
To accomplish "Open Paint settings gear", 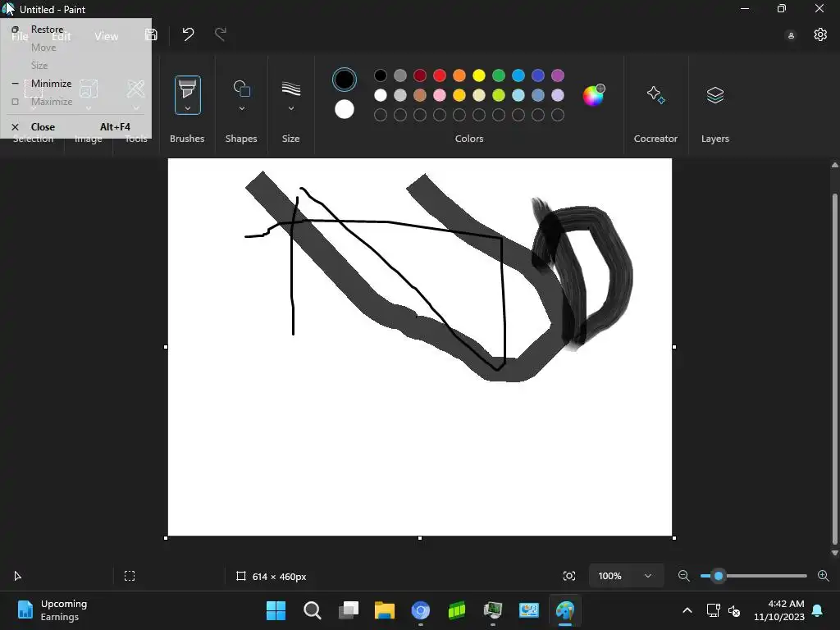I will tap(820, 34).
